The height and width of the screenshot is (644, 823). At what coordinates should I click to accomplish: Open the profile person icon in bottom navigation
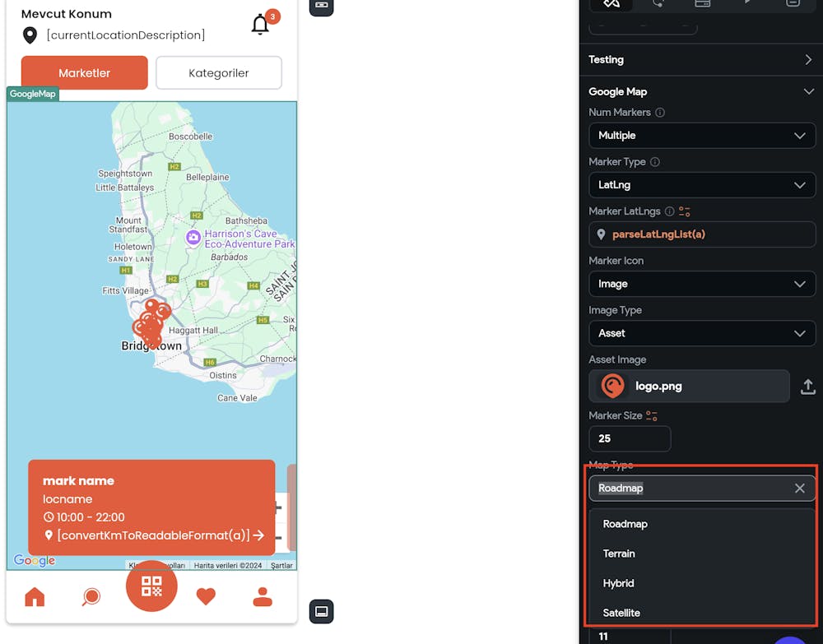click(x=263, y=597)
